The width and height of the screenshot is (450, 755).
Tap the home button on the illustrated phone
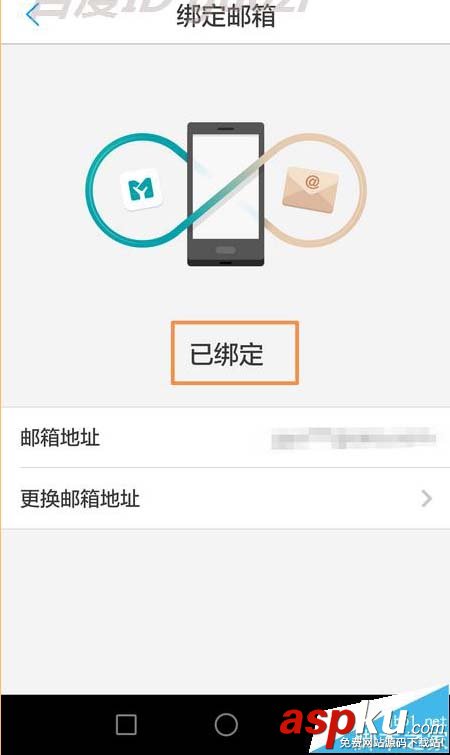pyautogui.click(x=225, y=250)
